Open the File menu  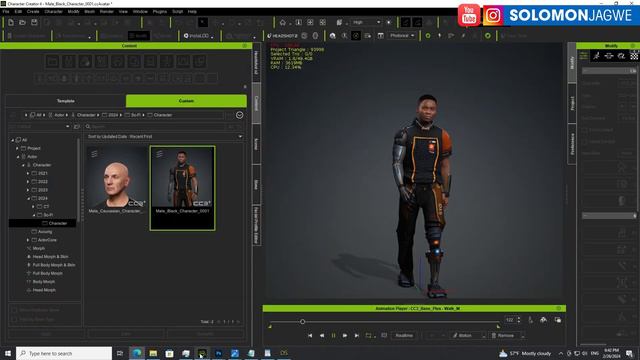[x=6, y=12]
